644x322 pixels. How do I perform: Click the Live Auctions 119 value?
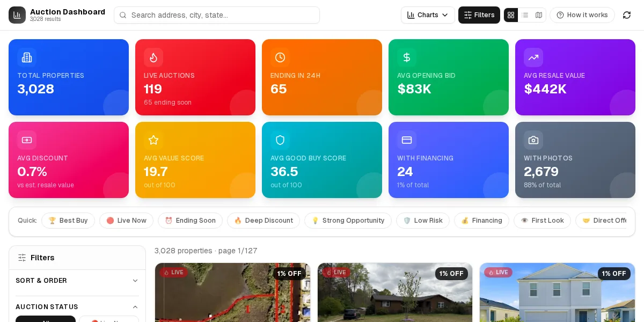(153, 89)
